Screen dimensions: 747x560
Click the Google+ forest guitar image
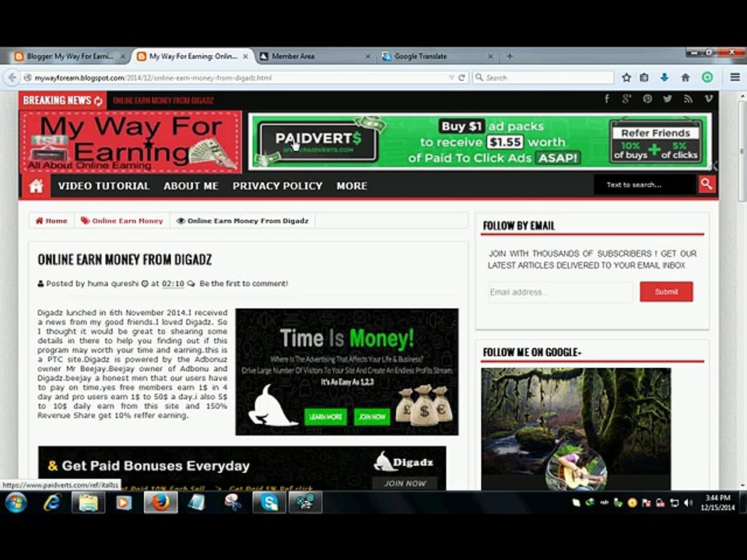576,429
